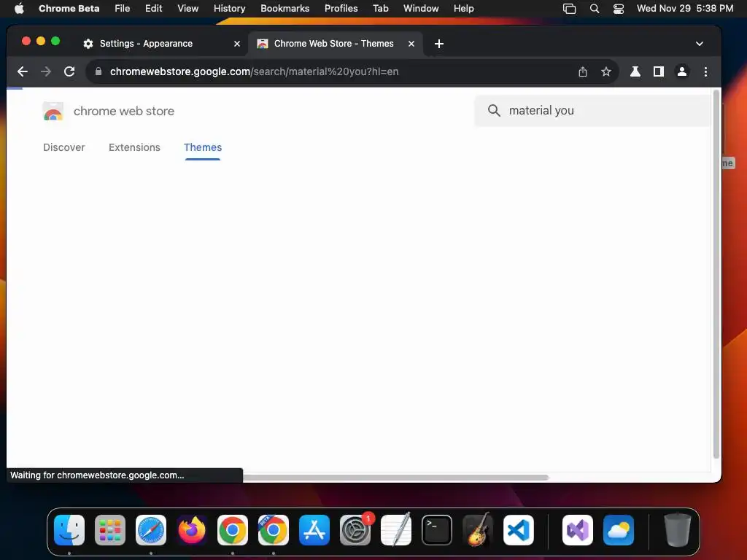This screenshot has height=560, width=747.
Task: Open the History menu
Action: click(229, 8)
